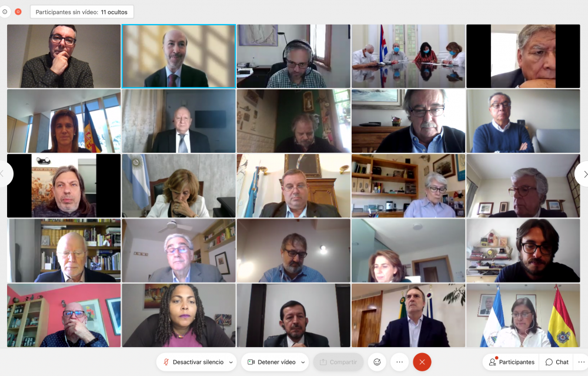Image resolution: width=588 pixels, height=376 pixels.
Task: Toggle Detener vídeo camera button
Action: pyautogui.click(x=270, y=362)
